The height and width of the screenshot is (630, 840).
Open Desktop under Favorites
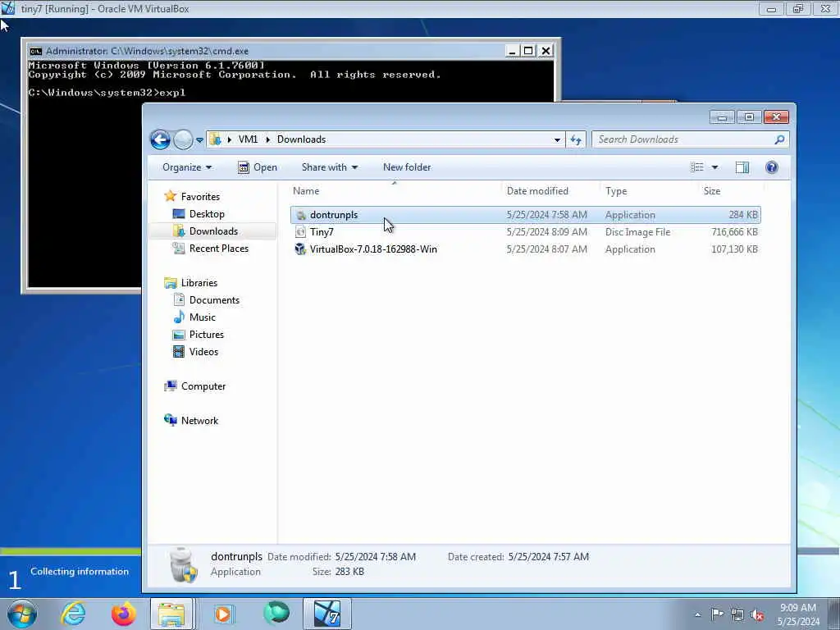(x=207, y=214)
